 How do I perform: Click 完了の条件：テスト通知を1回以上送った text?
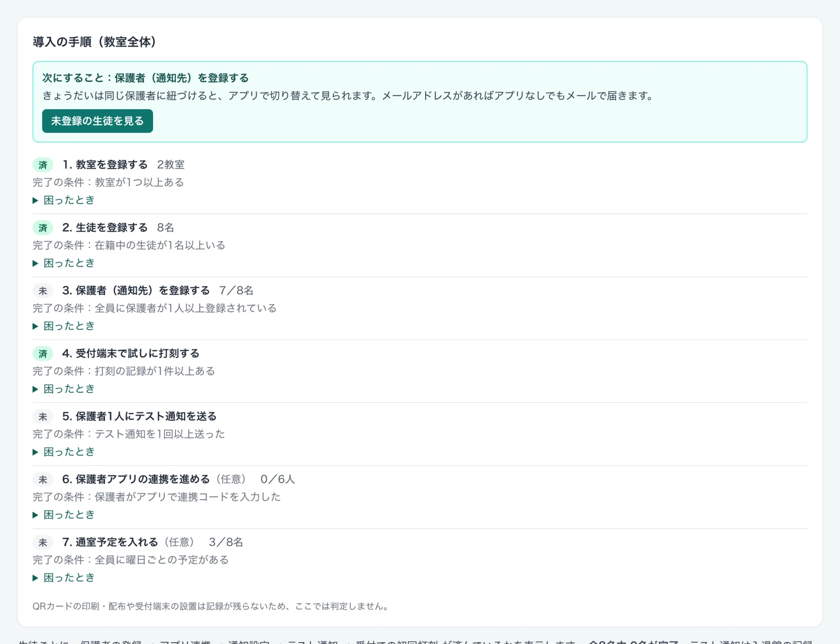coord(129,434)
